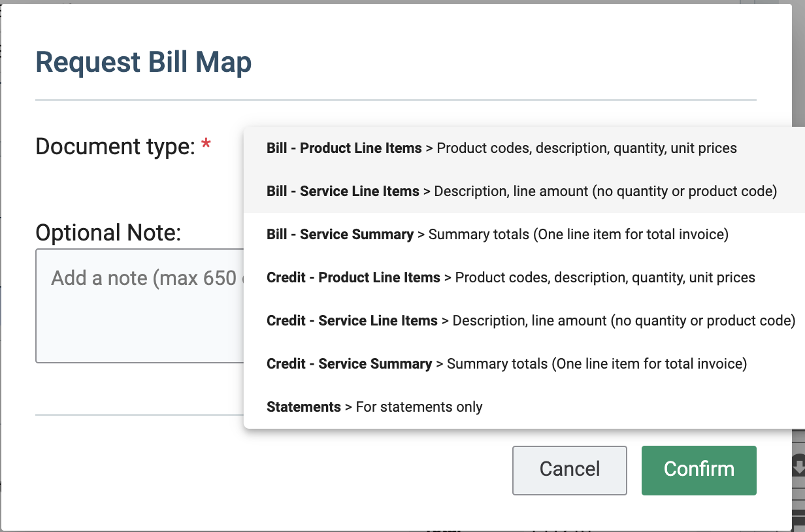This screenshot has height=532, width=805.
Task: Choose Credit - Service Line Items option
Action: click(x=530, y=321)
